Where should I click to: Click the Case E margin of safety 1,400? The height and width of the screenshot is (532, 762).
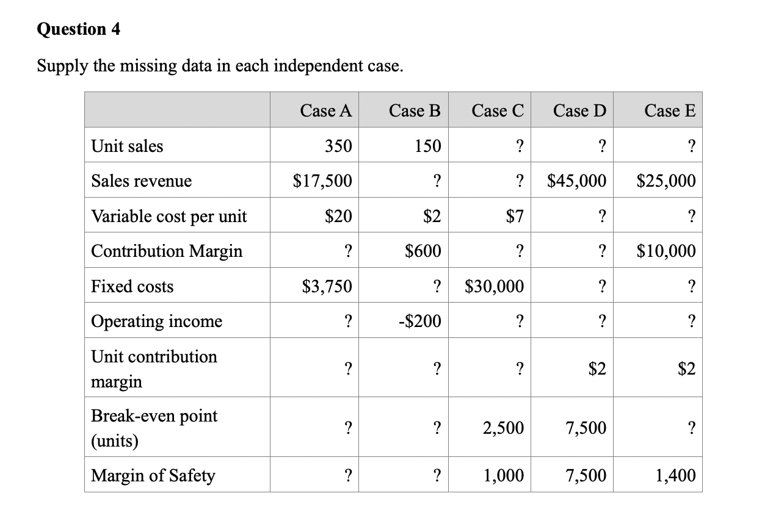tap(676, 475)
